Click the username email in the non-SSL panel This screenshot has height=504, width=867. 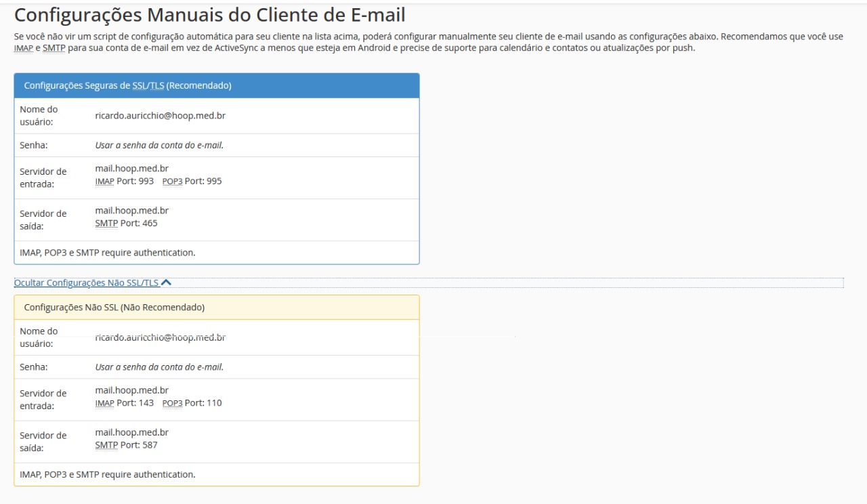click(160, 337)
